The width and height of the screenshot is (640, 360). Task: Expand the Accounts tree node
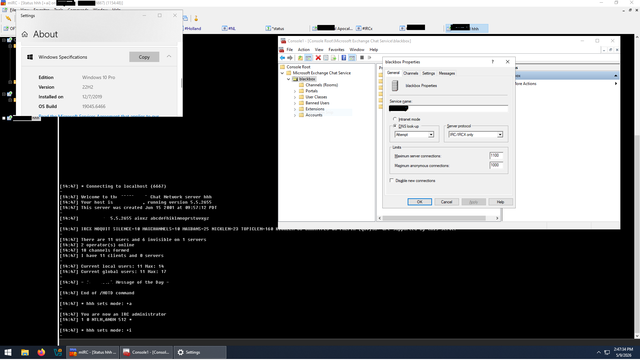tap(295, 116)
